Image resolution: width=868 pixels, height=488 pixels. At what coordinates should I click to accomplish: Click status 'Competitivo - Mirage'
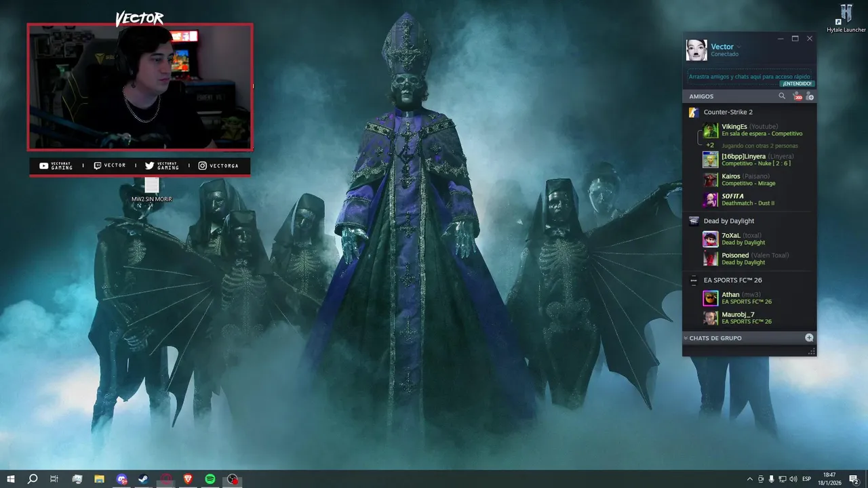[x=749, y=183]
